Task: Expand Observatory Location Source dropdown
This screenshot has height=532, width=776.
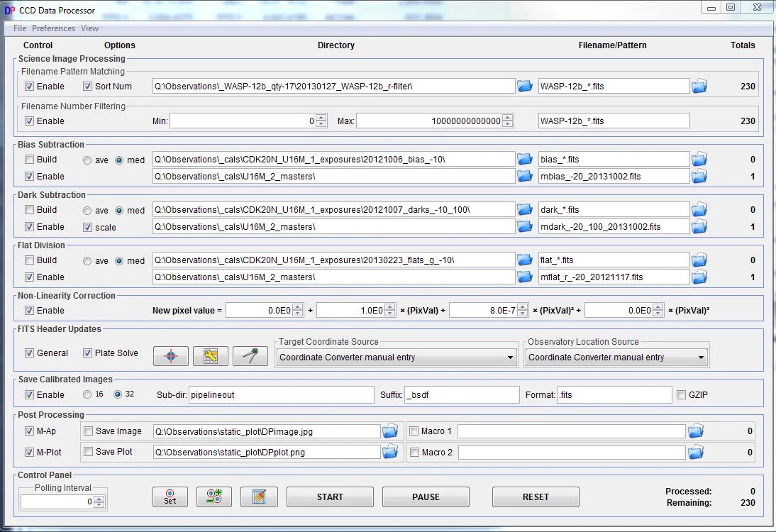Action: point(616,358)
